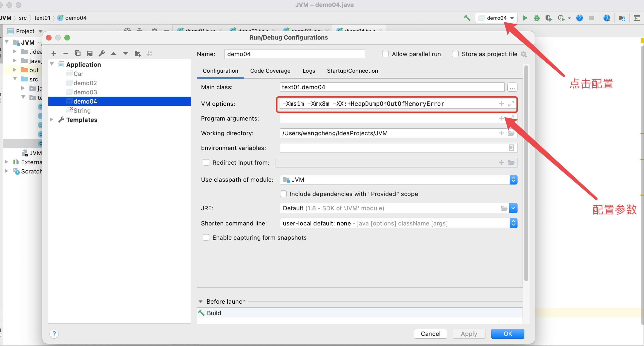This screenshot has height=346, width=644.
Task: Open the demo04 run configuration dropdown
Action: [496, 18]
